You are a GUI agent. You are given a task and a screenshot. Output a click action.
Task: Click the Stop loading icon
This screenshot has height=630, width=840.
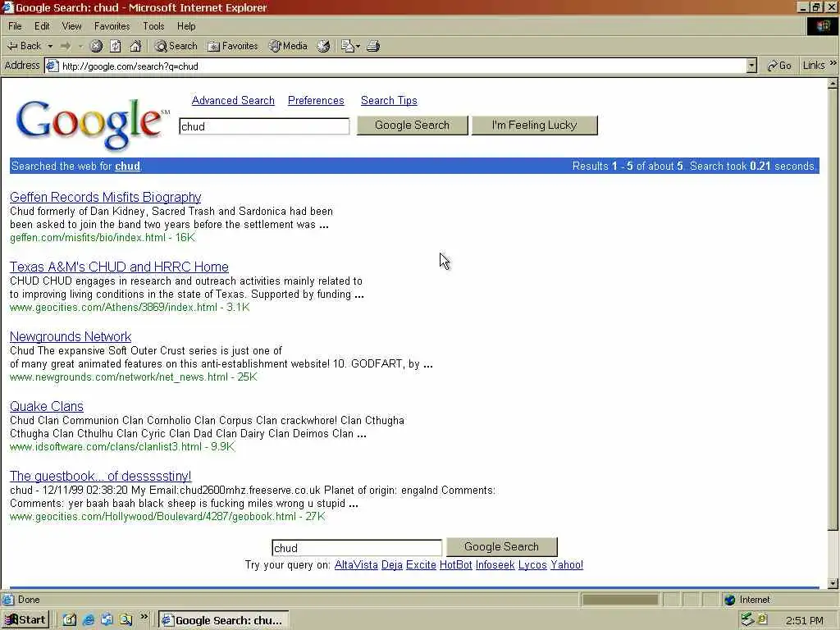(97, 46)
